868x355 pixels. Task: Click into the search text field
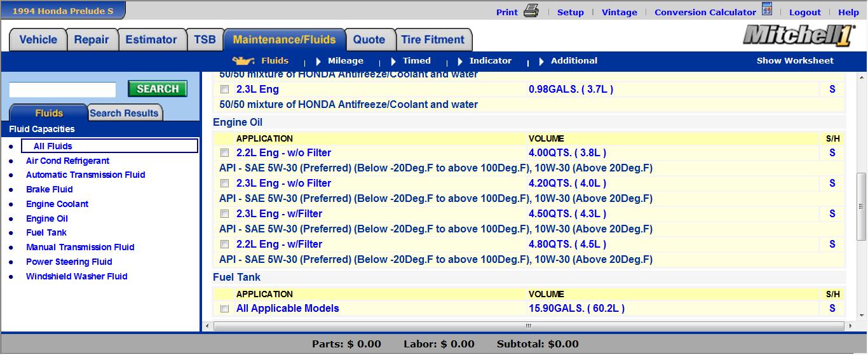tap(62, 90)
